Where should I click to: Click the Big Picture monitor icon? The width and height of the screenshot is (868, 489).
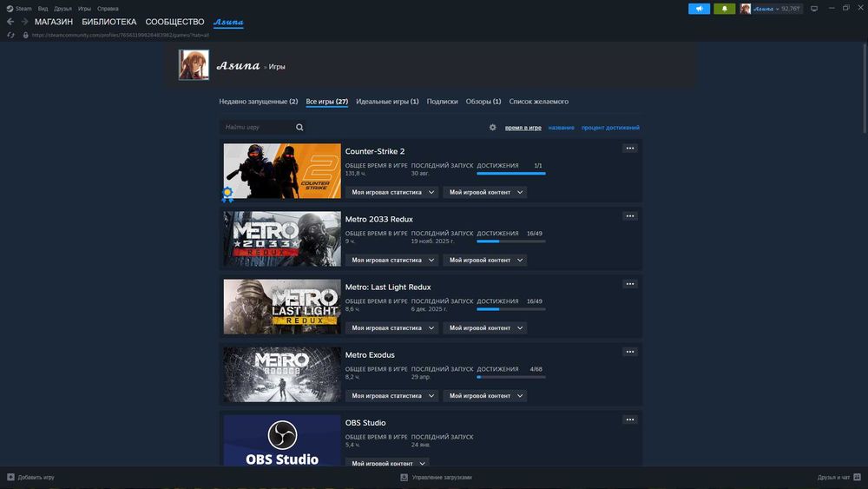click(814, 9)
